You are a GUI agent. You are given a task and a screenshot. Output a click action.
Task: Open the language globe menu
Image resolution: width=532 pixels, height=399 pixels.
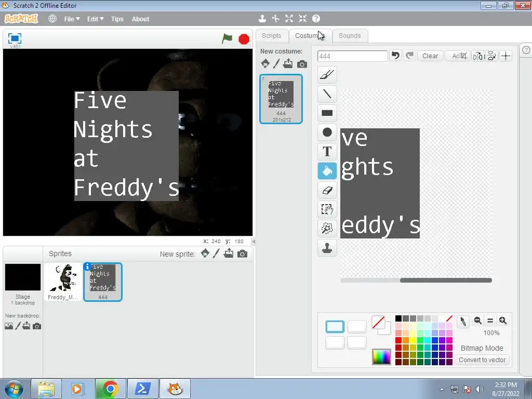pos(52,19)
